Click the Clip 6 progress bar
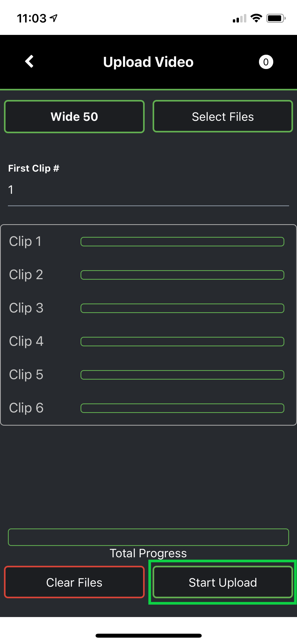 (x=182, y=408)
